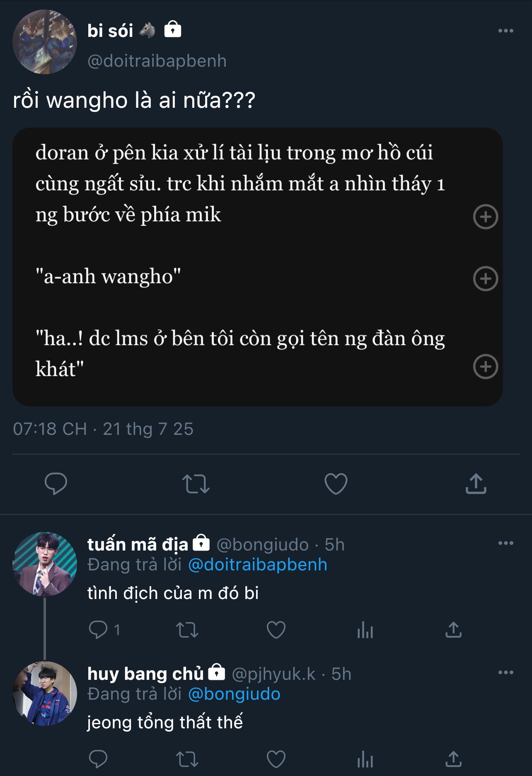Screen dimensions: 532x776
Task: Like the main tweet by bi sói
Action: click(x=336, y=483)
